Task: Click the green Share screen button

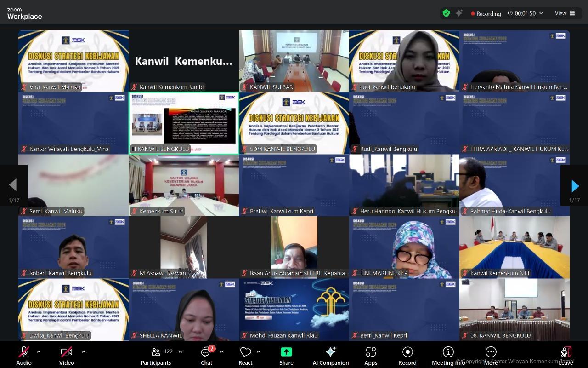Action: (x=286, y=356)
